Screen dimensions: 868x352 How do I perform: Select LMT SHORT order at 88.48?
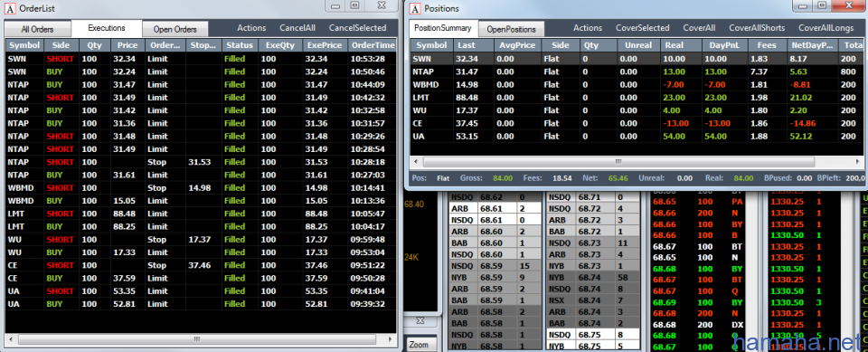[201, 214]
